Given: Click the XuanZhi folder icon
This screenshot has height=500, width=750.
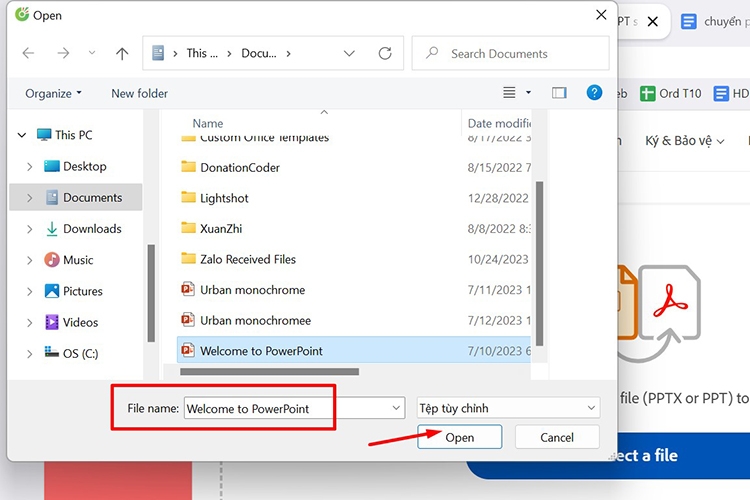Looking at the screenshot, I should [x=188, y=228].
